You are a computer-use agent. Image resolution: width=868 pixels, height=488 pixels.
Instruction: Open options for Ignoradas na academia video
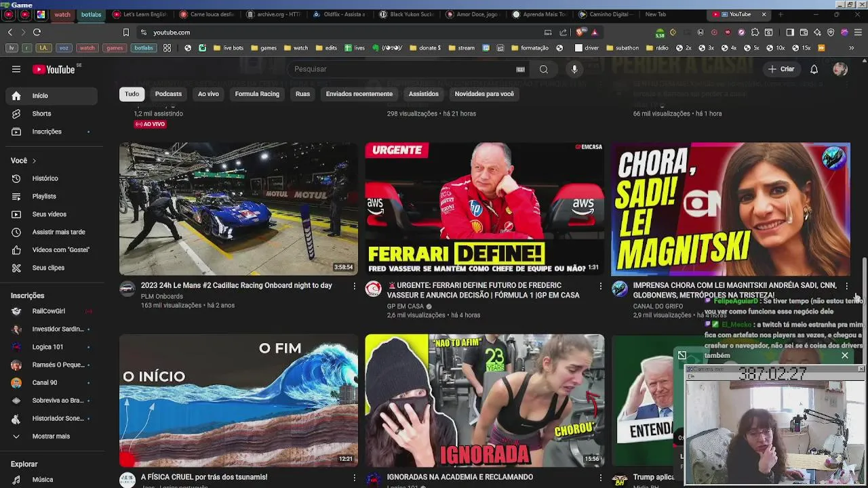tap(600, 478)
